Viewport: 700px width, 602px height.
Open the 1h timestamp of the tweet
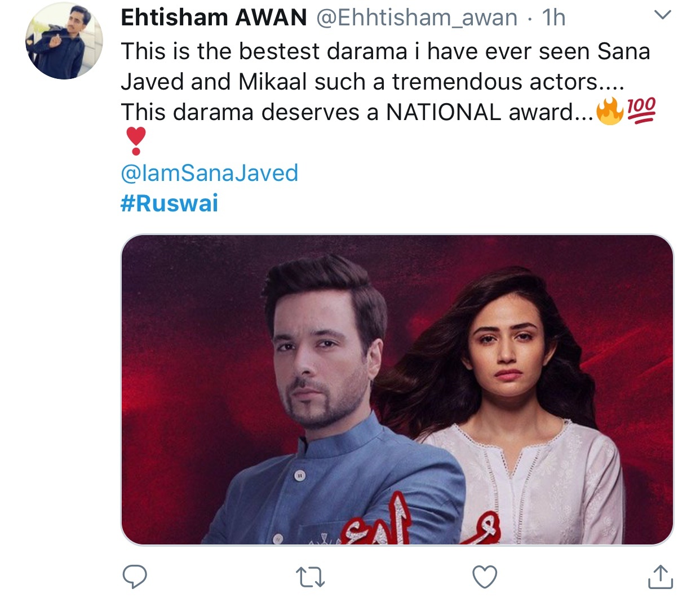pyautogui.click(x=553, y=17)
